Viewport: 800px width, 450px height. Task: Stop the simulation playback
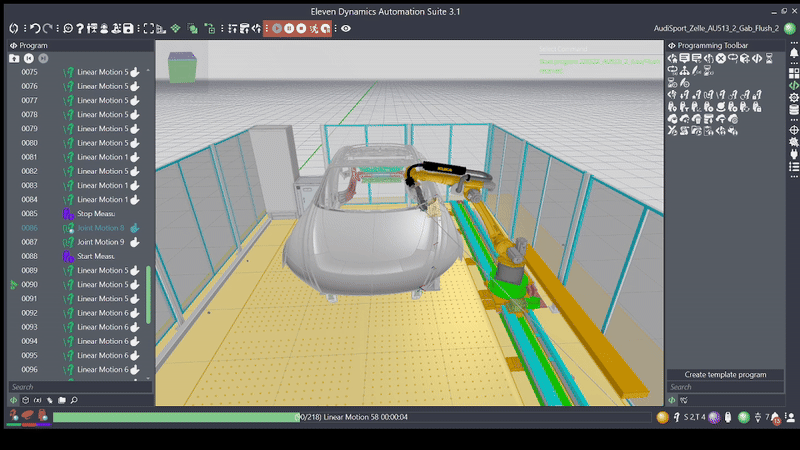(301, 29)
